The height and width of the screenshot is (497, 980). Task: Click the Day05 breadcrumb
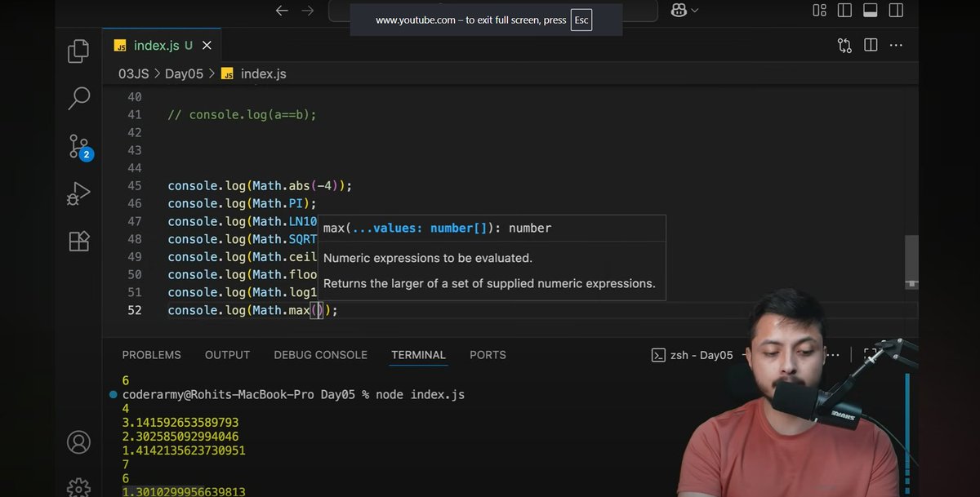pos(184,73)
